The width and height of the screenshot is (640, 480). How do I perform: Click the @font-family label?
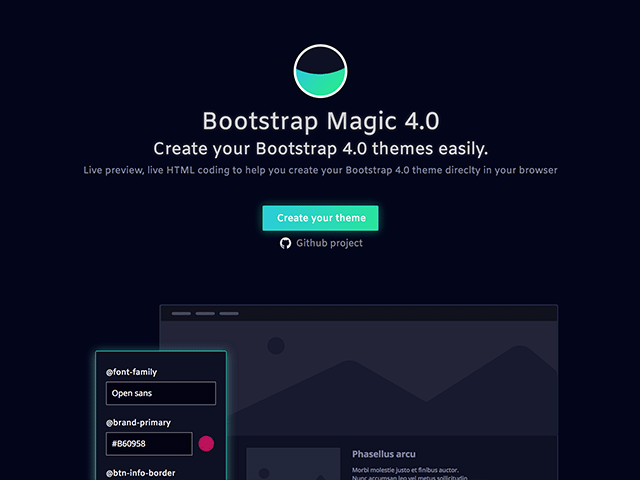pyautogui.click(x=132, y=372)
